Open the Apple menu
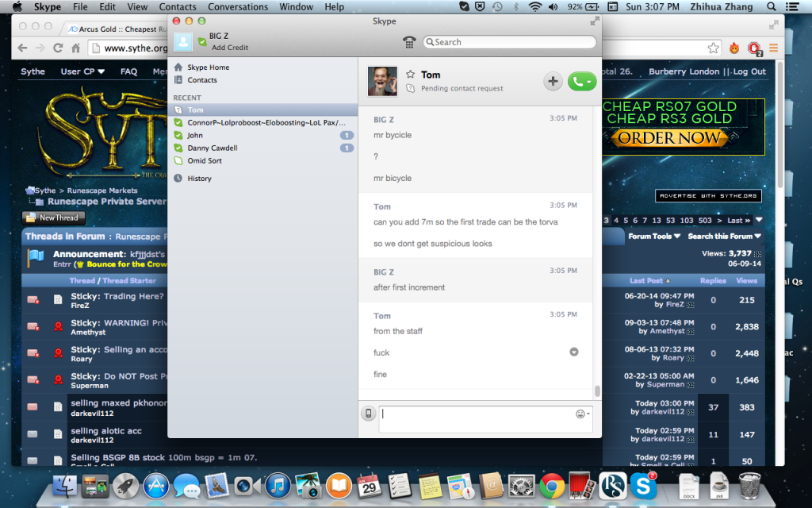 pos(17,6)
